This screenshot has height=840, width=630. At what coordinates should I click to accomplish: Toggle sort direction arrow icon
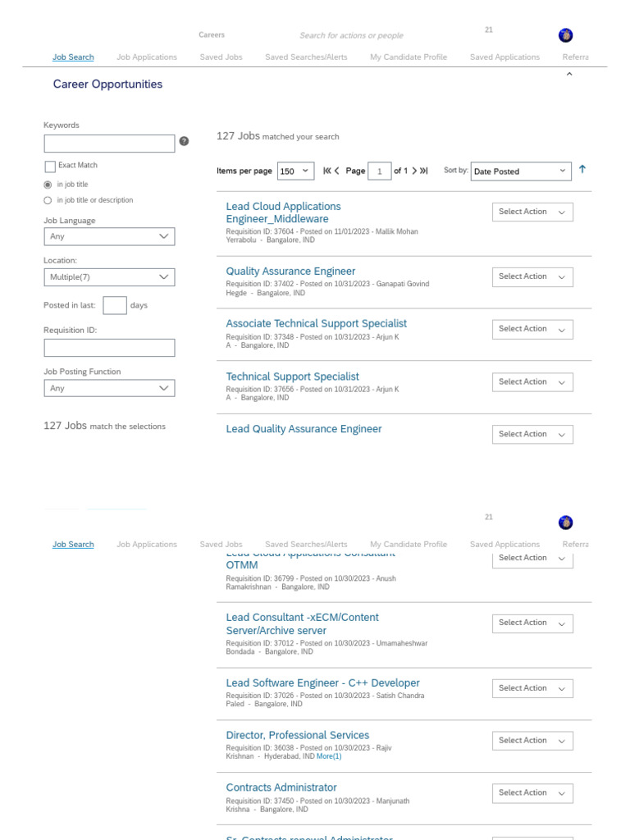[582, 169]
